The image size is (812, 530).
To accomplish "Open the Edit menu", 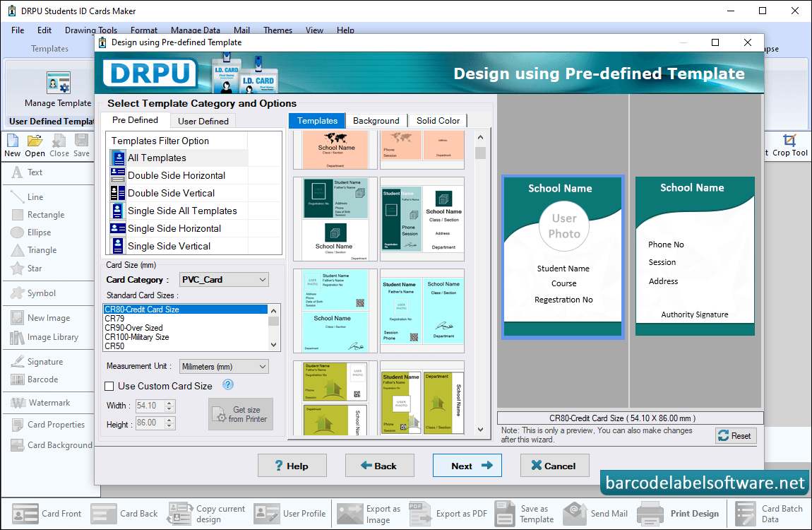I will point(44,30).
